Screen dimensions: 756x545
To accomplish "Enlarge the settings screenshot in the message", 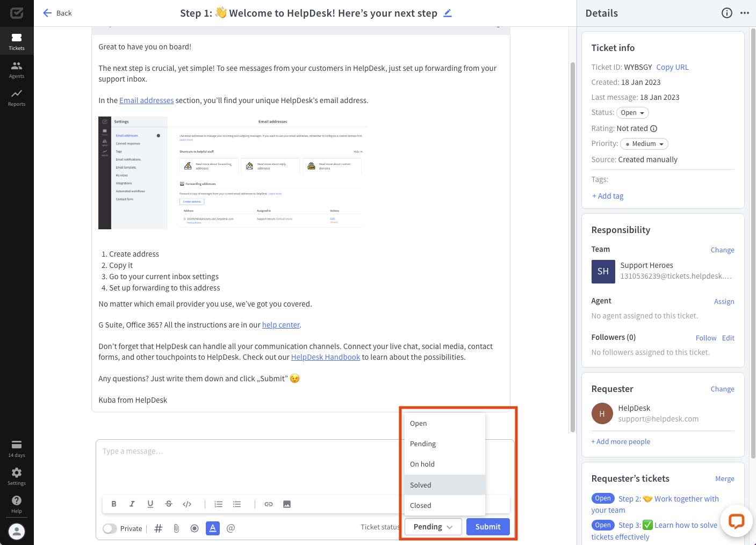I will (x=233, y=173).
